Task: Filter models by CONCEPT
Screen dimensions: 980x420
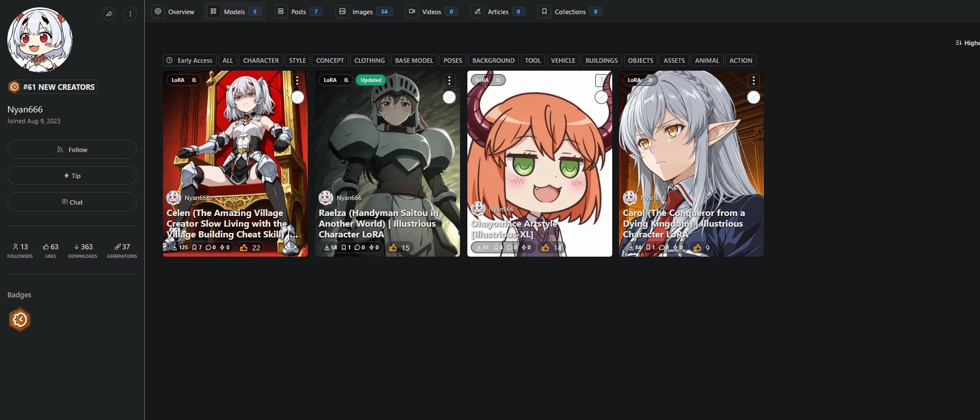Action: coord(330,60)
